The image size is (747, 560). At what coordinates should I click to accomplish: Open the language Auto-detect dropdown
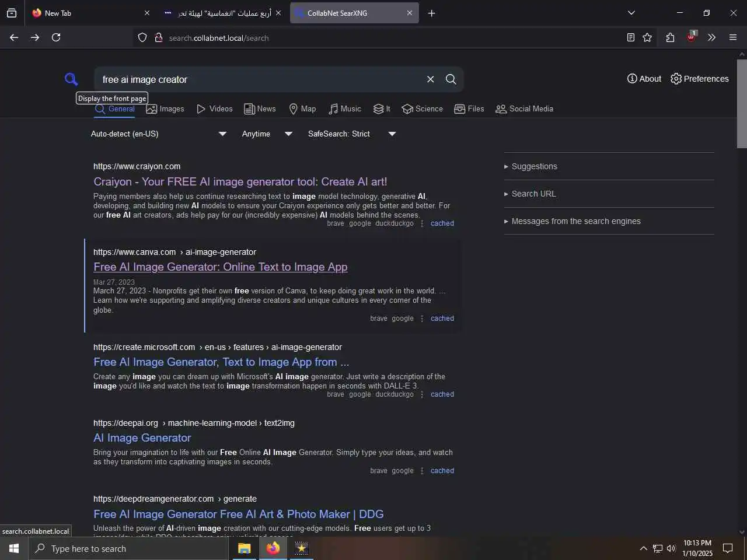[x=159, y=134]
